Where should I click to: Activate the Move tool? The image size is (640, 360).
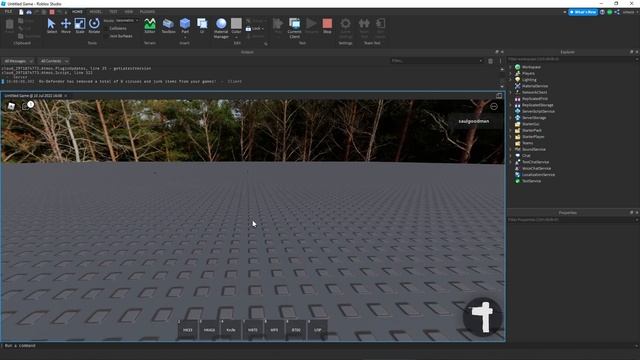66,26
